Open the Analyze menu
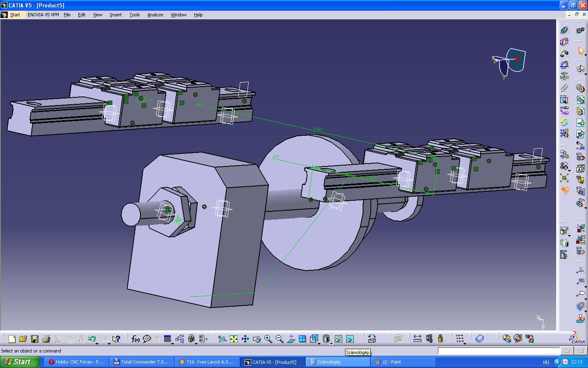Screen dimensions: 588x368 (x=155, y=15)
